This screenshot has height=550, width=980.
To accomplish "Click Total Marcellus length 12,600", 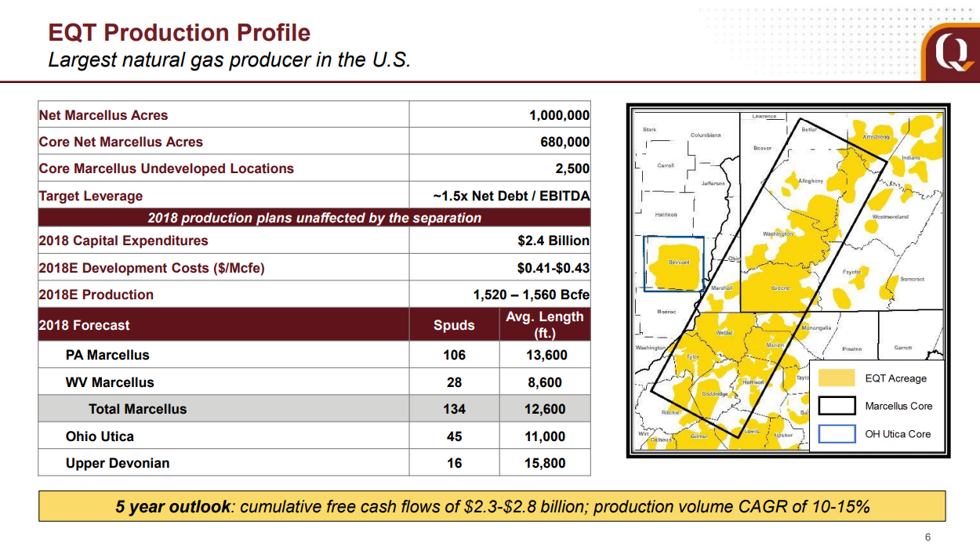I will tap(545, 409).
